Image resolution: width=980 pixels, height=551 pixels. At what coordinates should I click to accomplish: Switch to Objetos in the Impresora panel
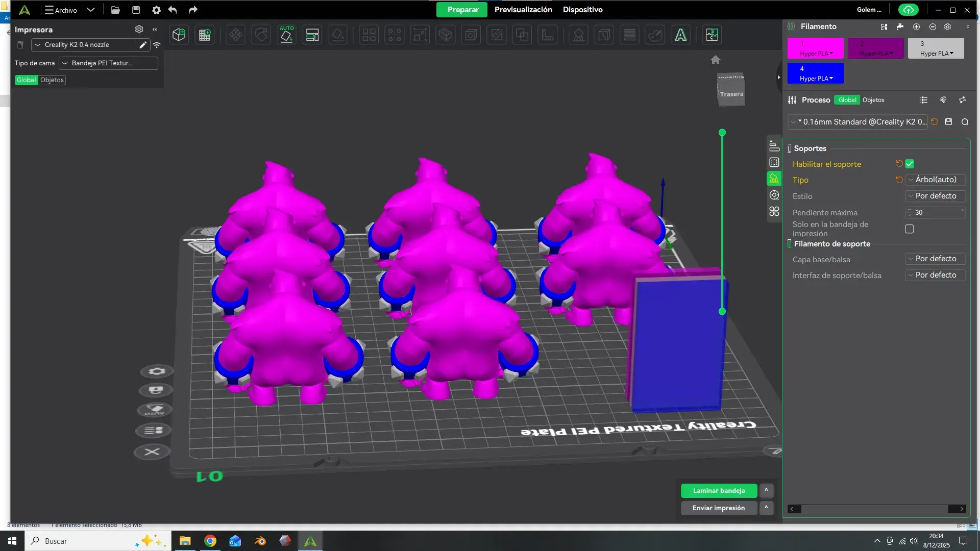click(x=52, y=80)
